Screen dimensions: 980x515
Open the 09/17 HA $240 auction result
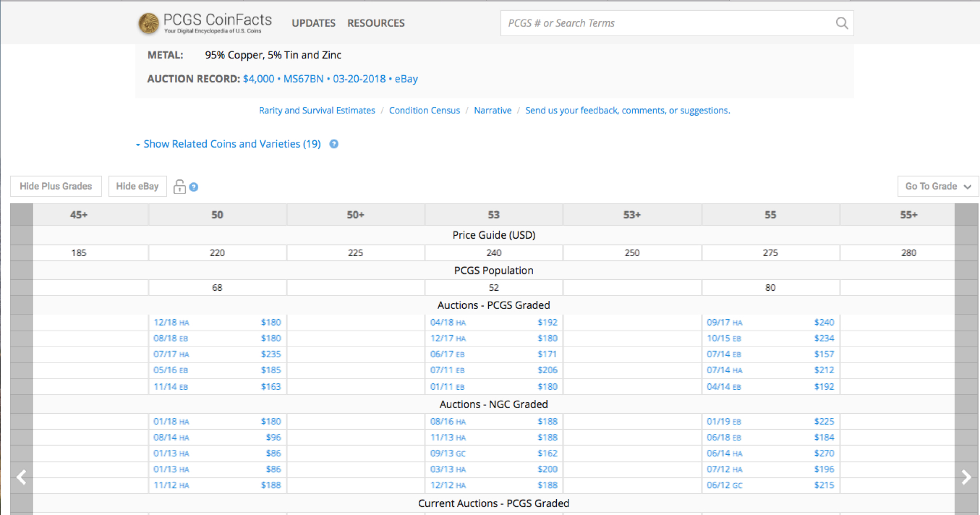(770, 322)
